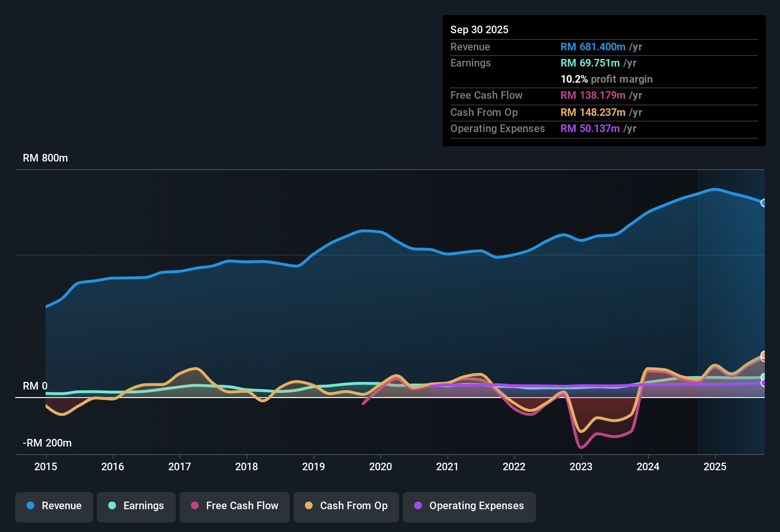
Task: Select the teal Earnings endpoint marker at chart right edge
Action: pyautogui.click(x=764, y=377)
